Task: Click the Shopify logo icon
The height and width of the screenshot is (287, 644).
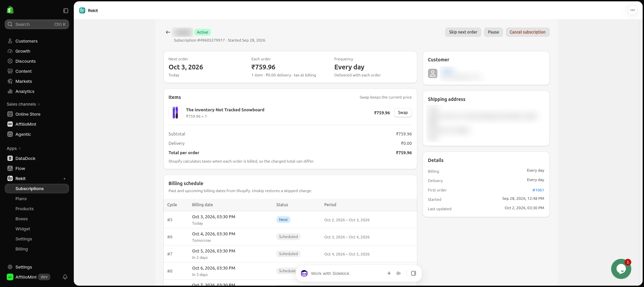Action: click(10, 10)
